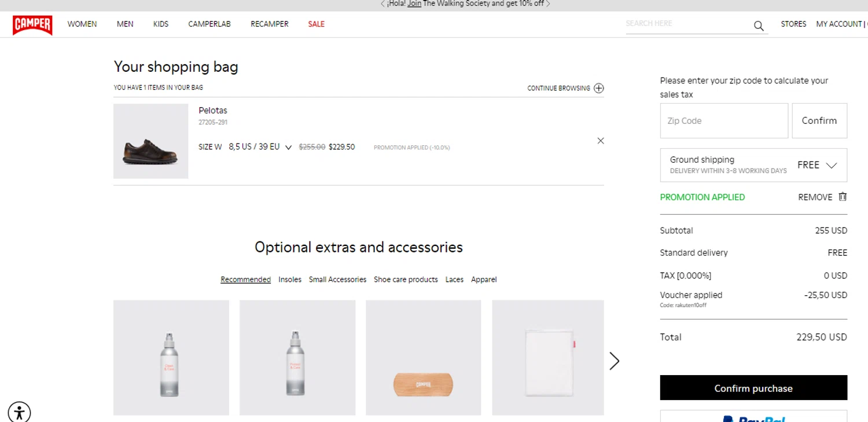868x422 pixels.
Task: Click next arrow on top promo banner
Action: (548, 4)
